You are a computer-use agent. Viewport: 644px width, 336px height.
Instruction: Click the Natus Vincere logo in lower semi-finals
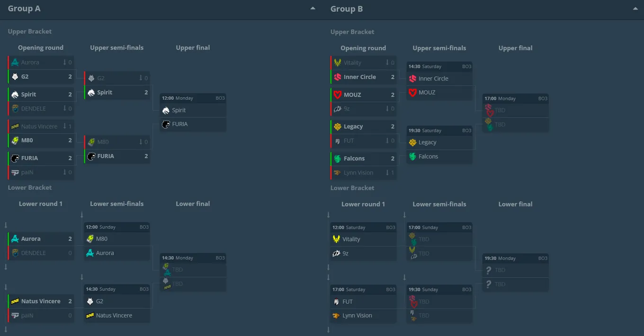pos(90,315)
